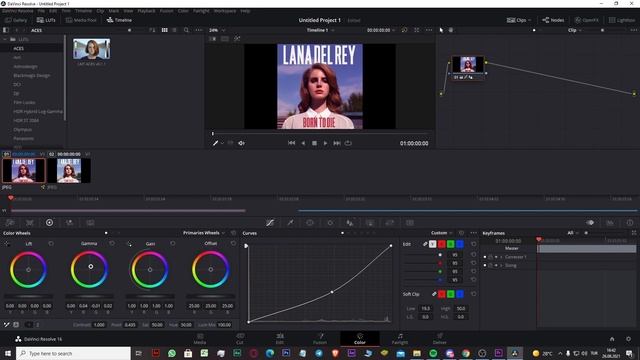
Task: Toggle the green curve edit channel
Action: pos(451,244)
